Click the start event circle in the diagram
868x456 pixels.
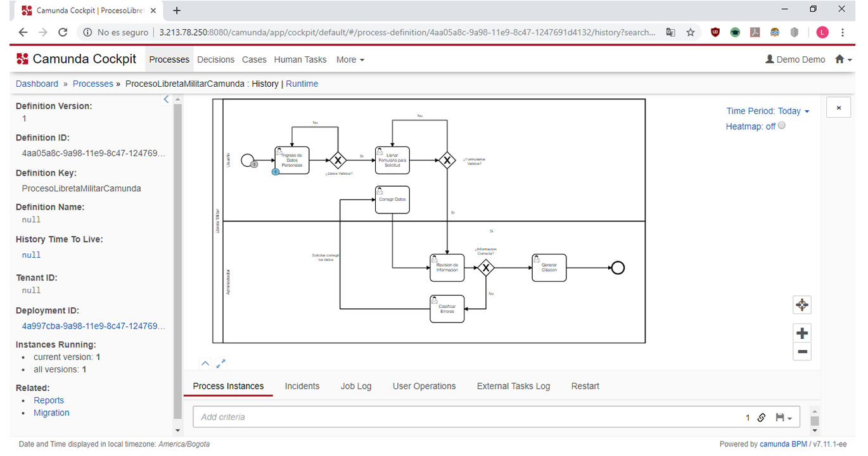point(248,160)
